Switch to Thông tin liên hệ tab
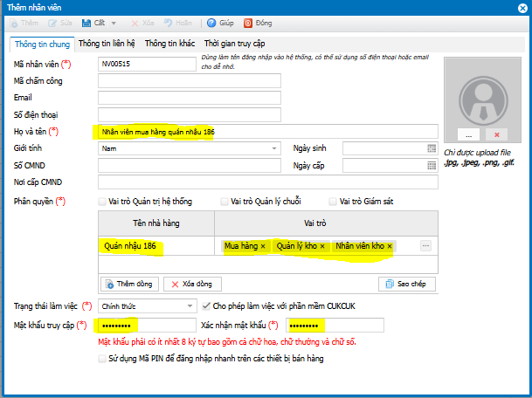Screen dimensions: 532x398 (107, 44)
